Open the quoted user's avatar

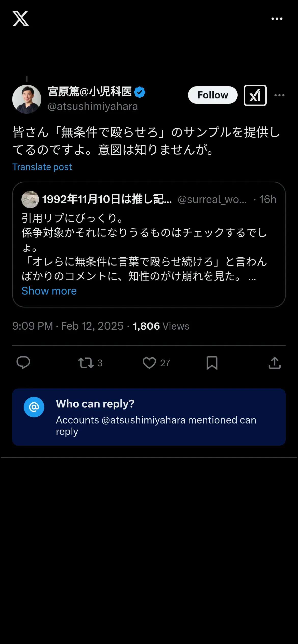pos(30,199)
